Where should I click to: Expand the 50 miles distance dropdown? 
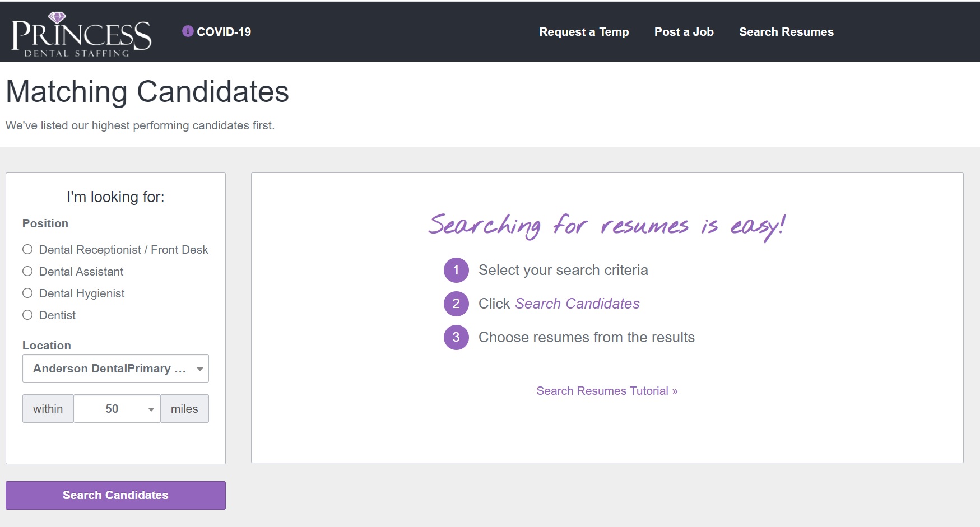[x=117, y=409]
